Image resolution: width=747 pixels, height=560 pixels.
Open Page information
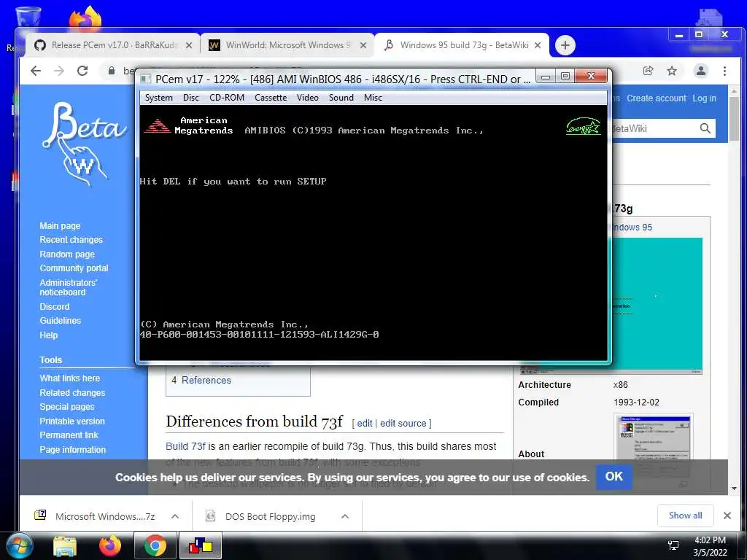click(x=73, y=449)
